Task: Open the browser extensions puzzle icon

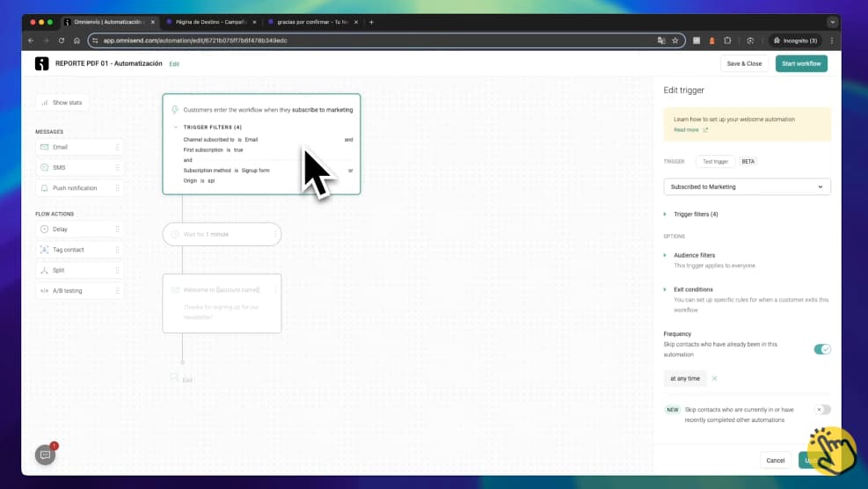Action: pos(727,40)
